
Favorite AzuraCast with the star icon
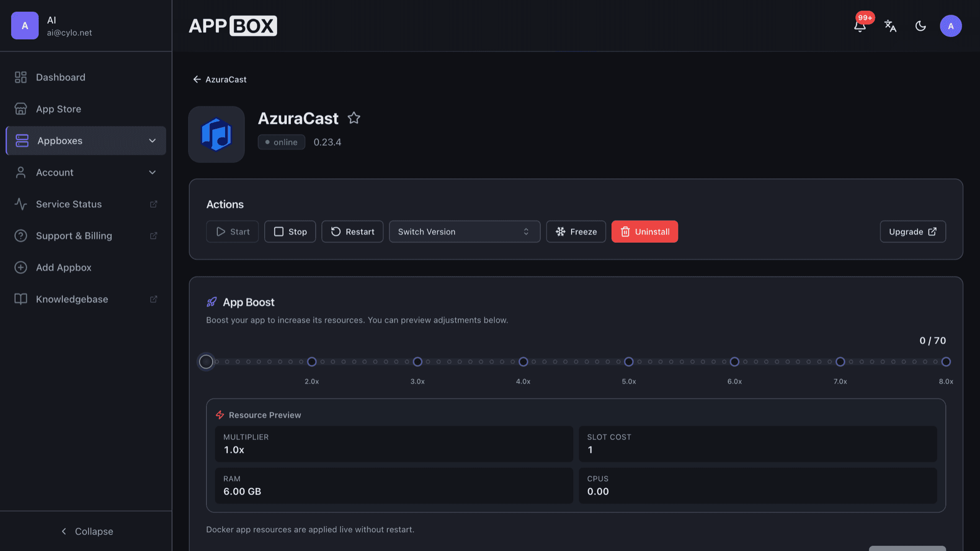click(354, 118)
